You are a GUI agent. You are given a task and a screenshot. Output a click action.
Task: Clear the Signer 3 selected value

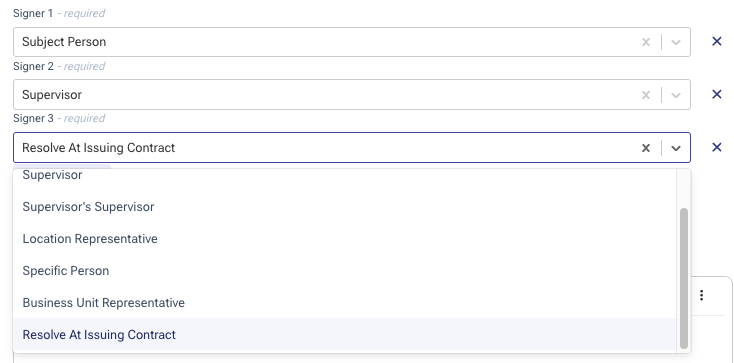[646, 148]
